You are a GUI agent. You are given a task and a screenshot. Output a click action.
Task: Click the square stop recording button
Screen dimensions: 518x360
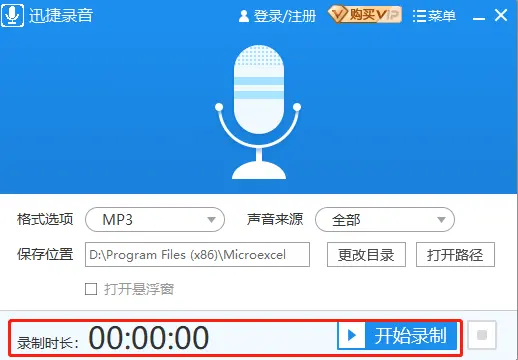[x=482, y=335]
